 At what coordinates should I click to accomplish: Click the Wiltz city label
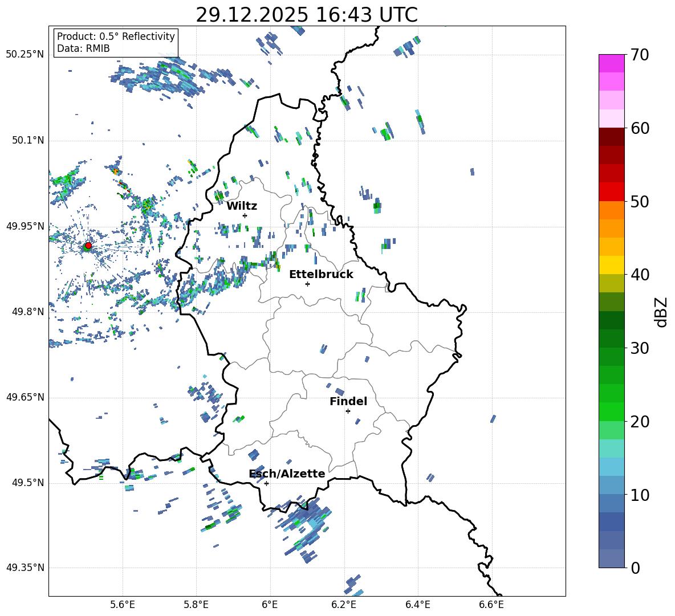242,206
